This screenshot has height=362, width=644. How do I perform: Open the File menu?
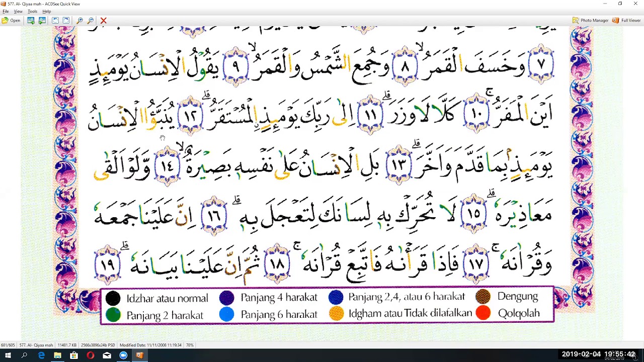[6, 11]
